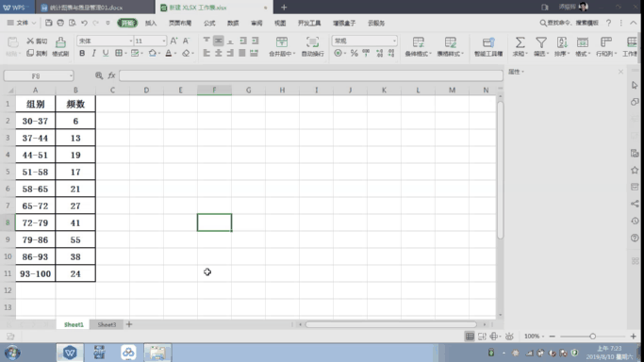The image size is (644, 362).
Task: Click the sum (求和) sigma icon
Action: tap(520, 42)
